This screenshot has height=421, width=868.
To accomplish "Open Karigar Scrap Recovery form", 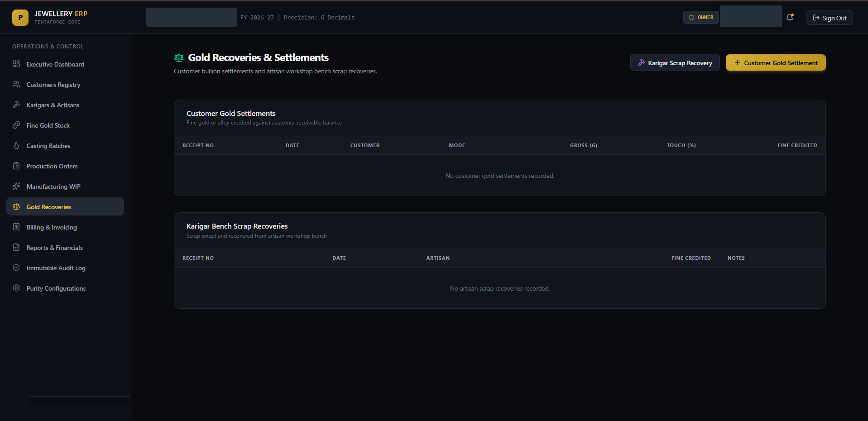I will (x=675, y=63).
